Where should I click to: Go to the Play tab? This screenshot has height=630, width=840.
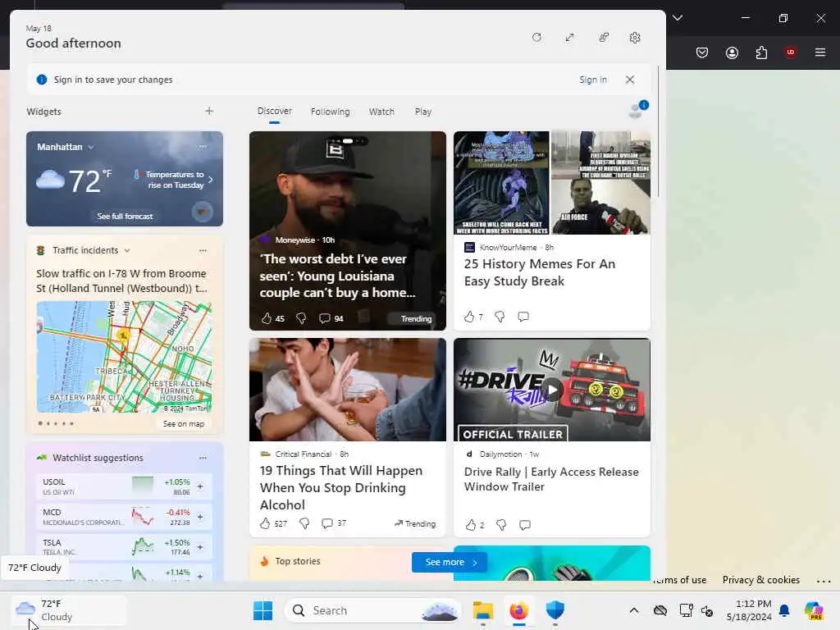[422, 112]
